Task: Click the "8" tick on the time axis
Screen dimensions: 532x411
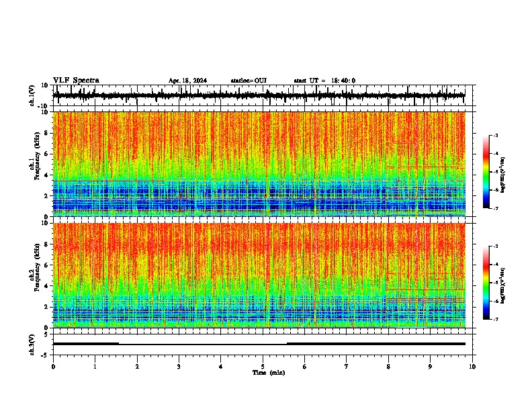Action: coord(388,367)
